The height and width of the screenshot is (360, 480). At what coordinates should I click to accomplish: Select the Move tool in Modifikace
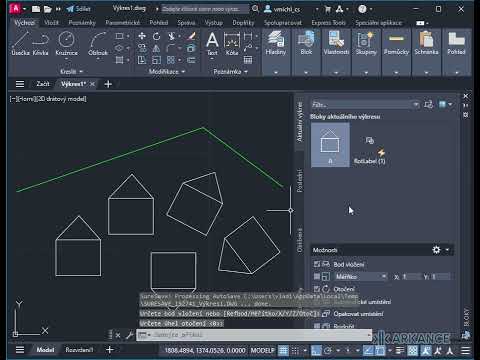142,36
